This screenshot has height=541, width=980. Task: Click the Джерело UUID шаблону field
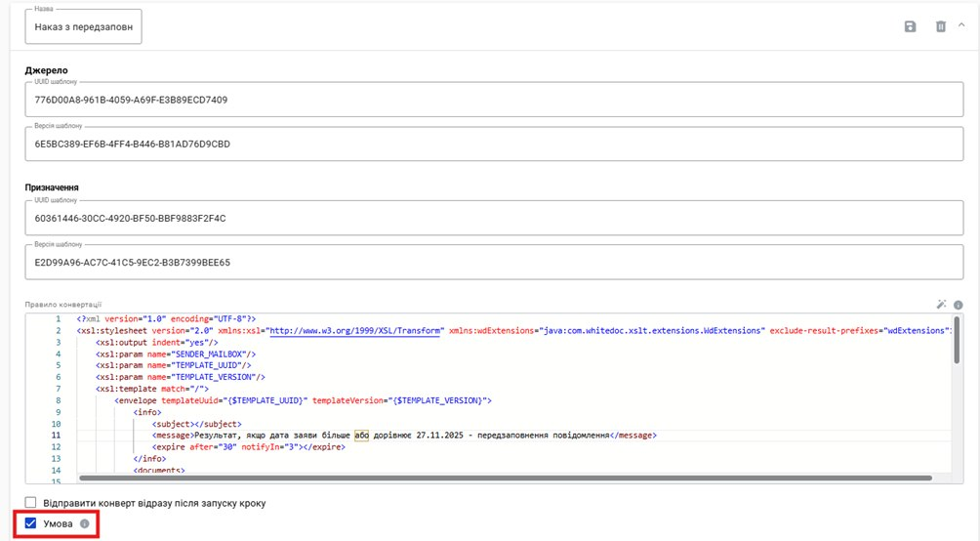click(494, 100)
